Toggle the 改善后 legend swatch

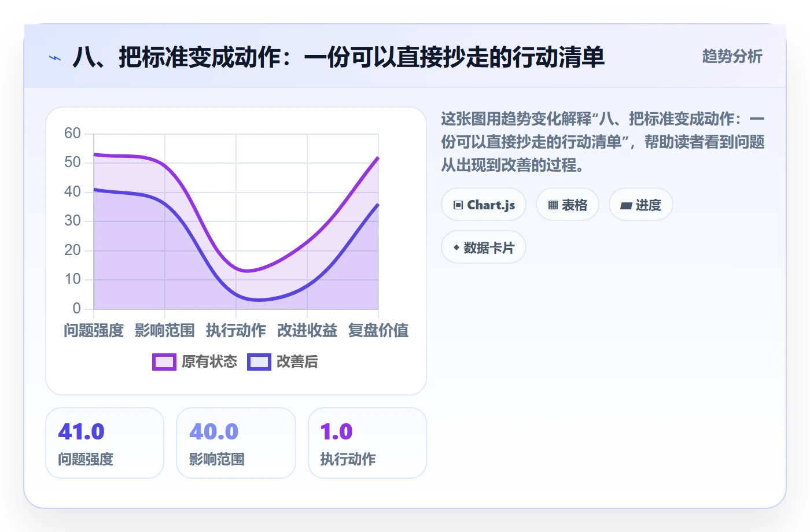click(x=259, y=362)
